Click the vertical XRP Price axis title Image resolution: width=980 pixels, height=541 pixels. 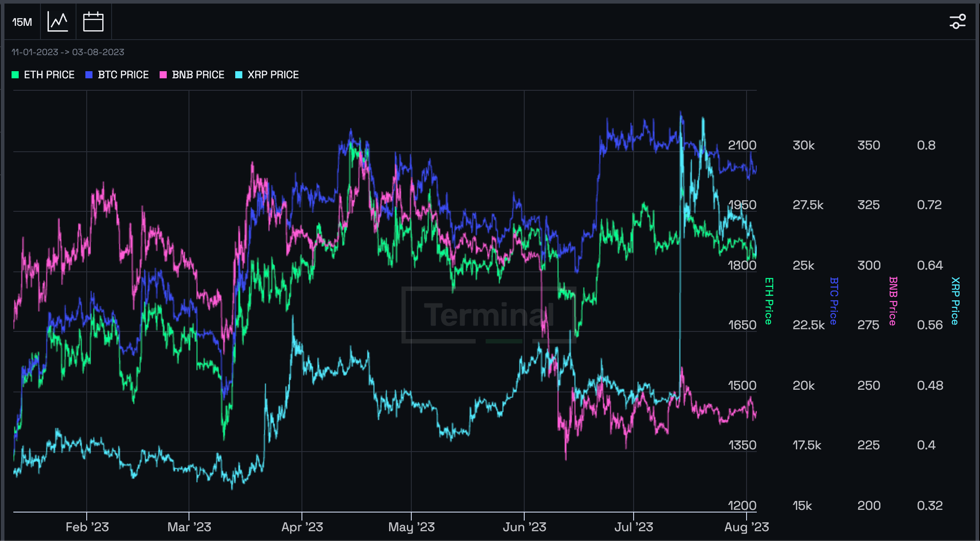955,301
